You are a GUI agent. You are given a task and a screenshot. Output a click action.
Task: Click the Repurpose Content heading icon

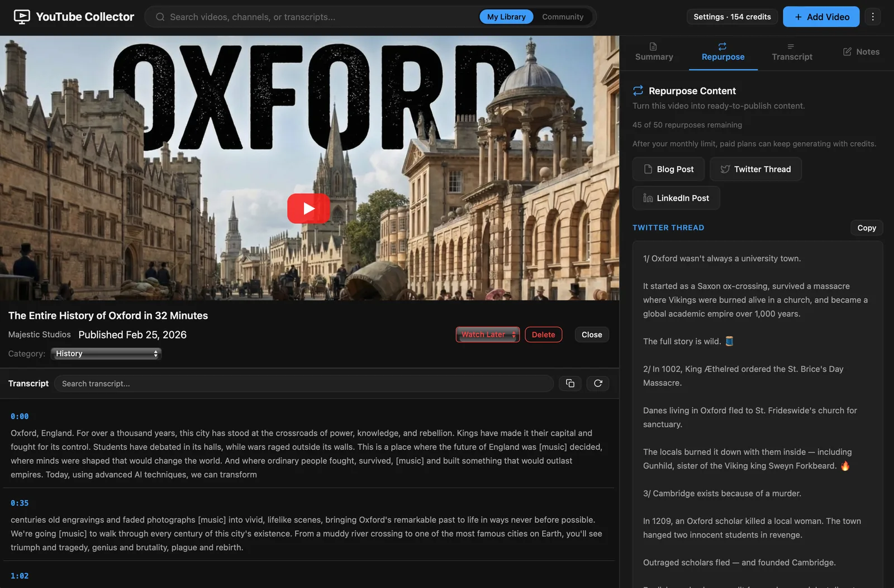(x=638, y=90)
